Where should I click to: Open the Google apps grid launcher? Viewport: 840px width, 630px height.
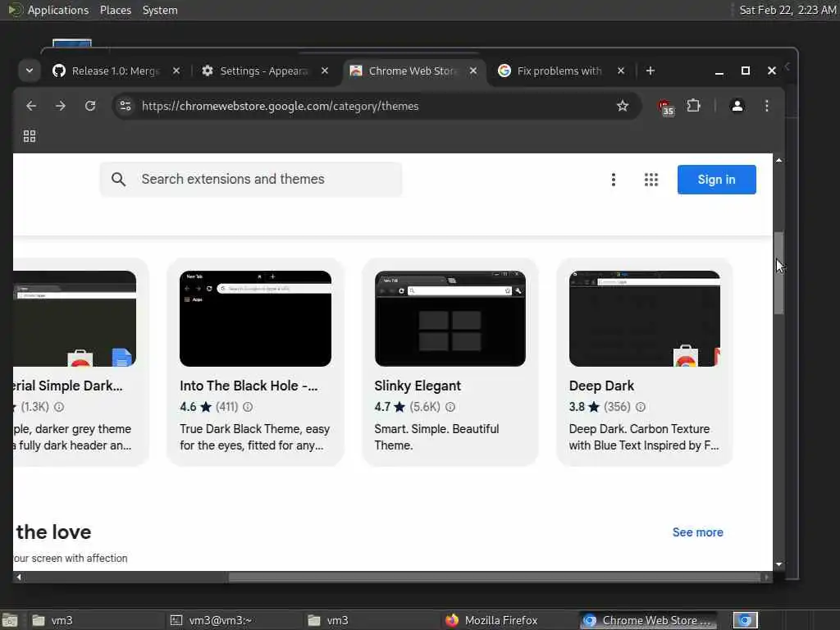click(x=651, y=180)
